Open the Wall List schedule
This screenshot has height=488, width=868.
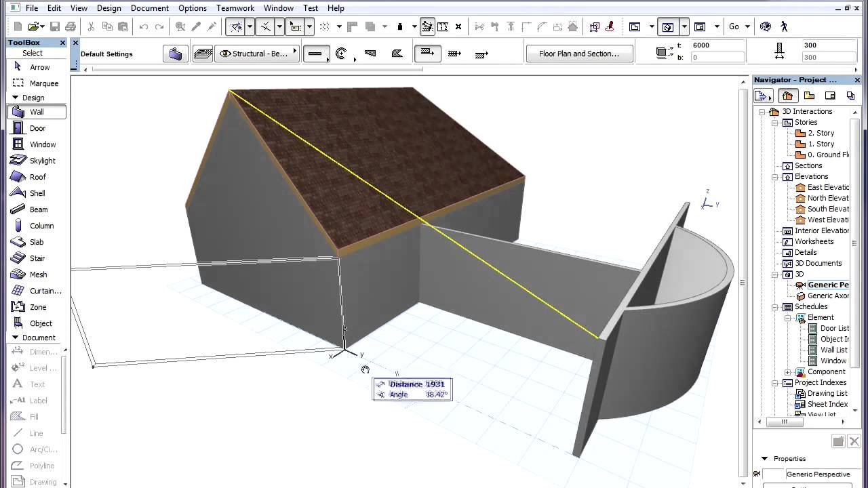(x=828, y=350)
